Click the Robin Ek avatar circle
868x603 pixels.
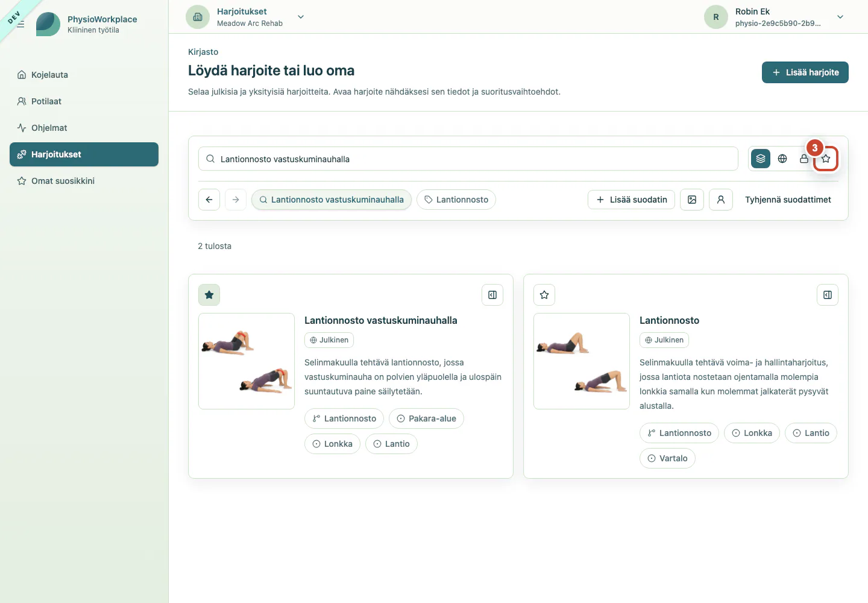click(x=716, y=17)
